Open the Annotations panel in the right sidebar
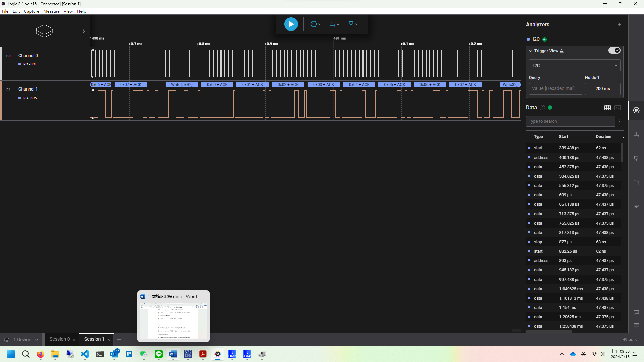This screenshot has width=644, height=362. pyautogui.click(x=636, y=207)
